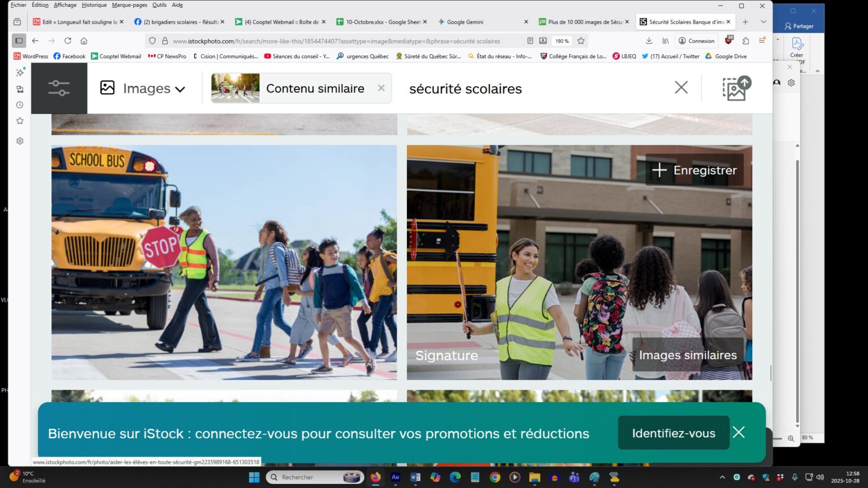Open the iStock filters panel icon

59,88
